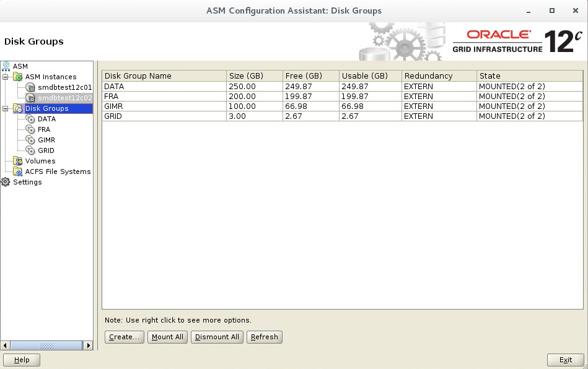This screenshot has height=369, width=588.
Task: Click the Refresh button
Action: coord(265,337)
